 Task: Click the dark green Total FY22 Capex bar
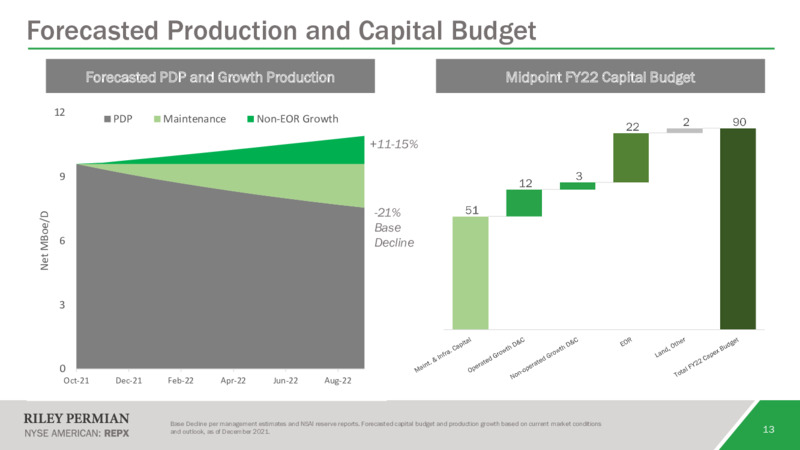click(738, 229)
